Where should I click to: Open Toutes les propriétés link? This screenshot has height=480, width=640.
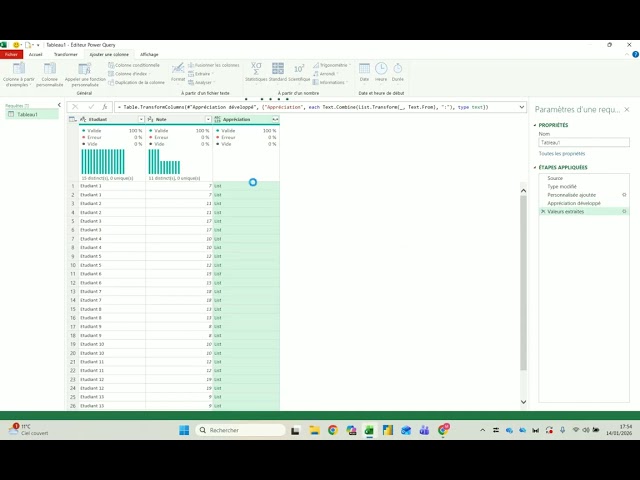pyautogui.click(x=562, y=153)
